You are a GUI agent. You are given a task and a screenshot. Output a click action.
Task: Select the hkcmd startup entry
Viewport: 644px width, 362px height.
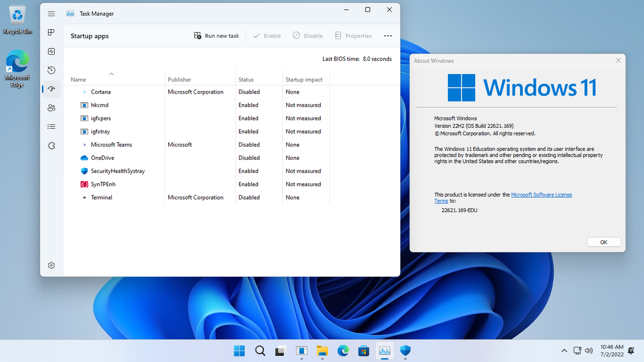pos(197,105)
